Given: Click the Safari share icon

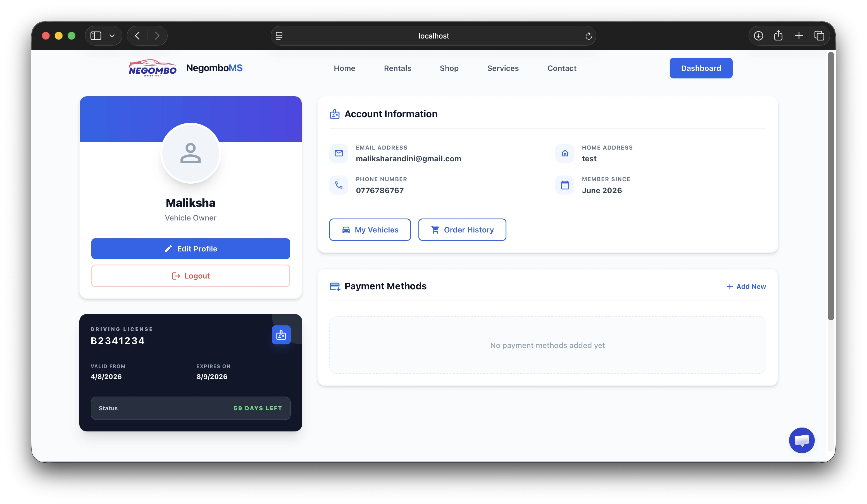Looking at the screenshot, I should 778,35.
